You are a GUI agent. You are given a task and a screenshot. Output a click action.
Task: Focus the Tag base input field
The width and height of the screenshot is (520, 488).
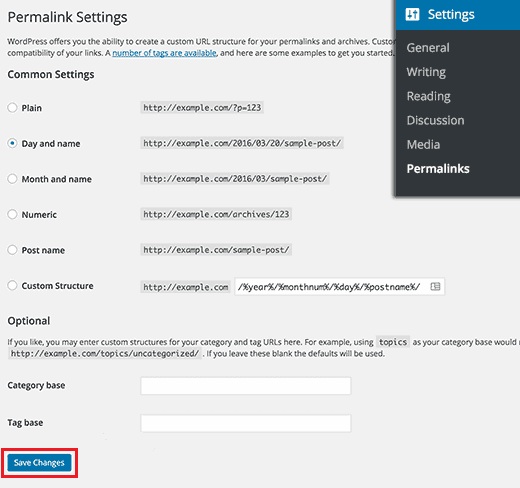(x=246, y=423)
